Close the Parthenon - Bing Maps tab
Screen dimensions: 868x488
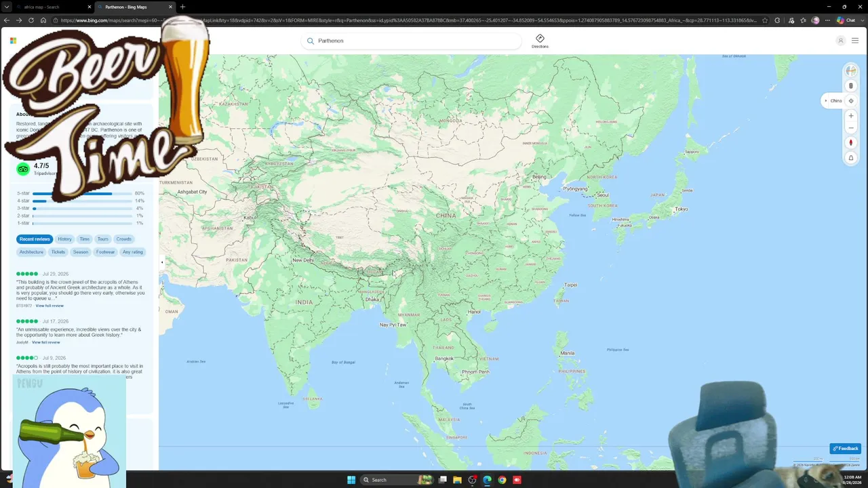(x=170, y=7)
